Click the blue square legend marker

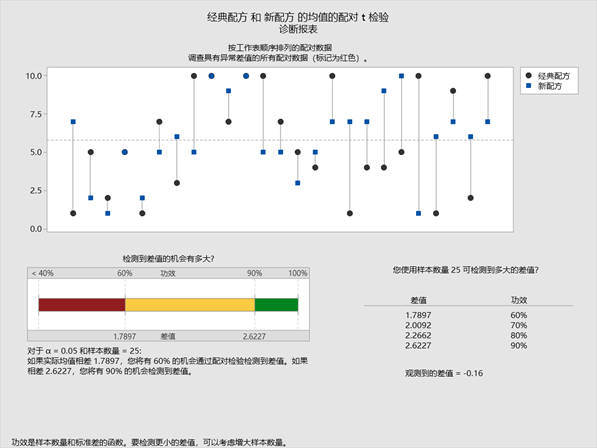528,86
